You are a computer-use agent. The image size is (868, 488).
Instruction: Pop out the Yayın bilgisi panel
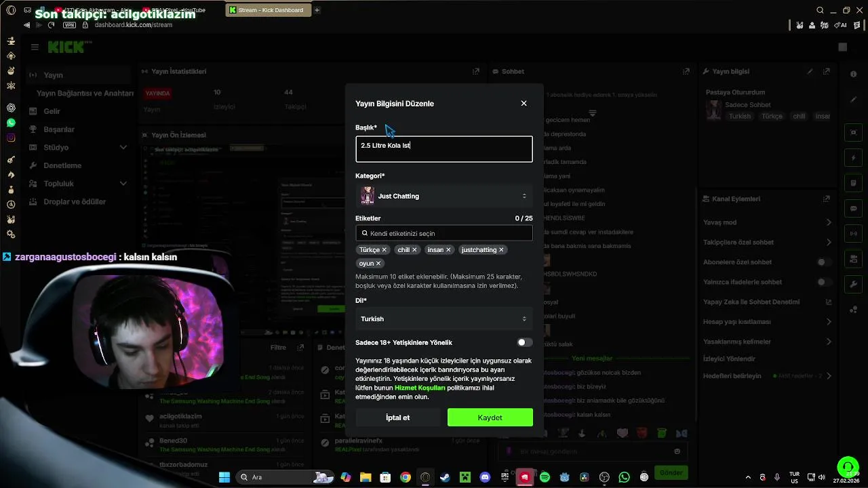826,71
